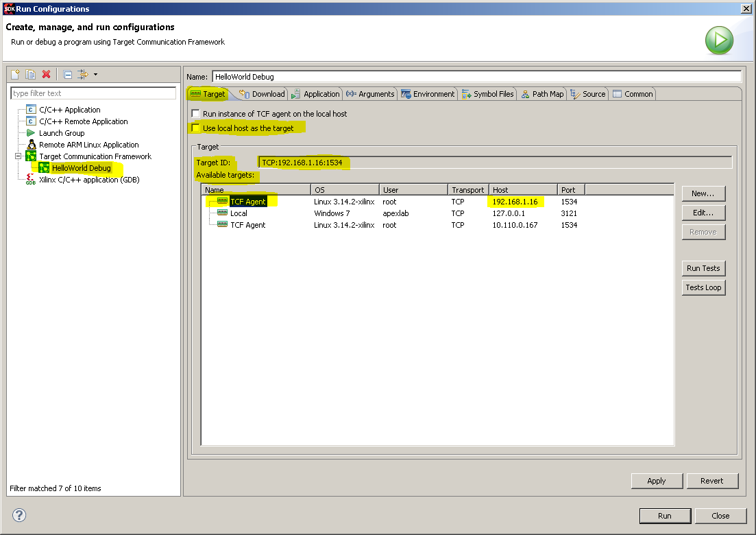
Task: Select Xilinx C/C++ application (GDB) entry
Action: point(89,180)
